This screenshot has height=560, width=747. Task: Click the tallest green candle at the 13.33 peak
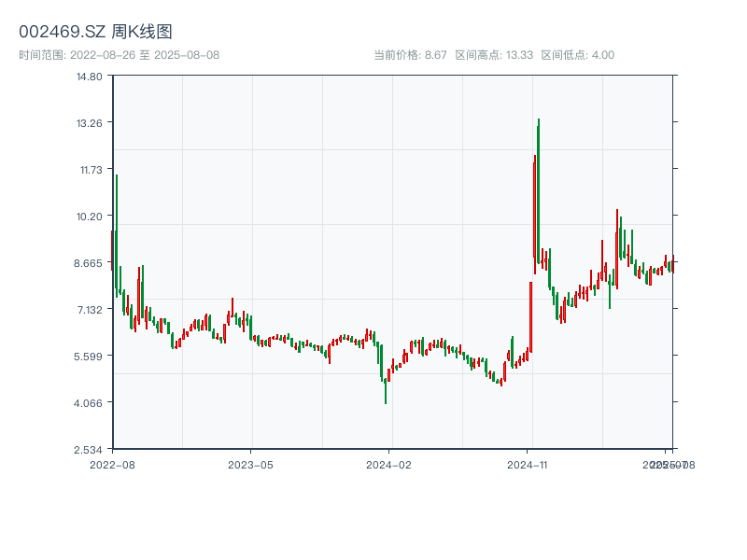pyautogui.click(x=539, y=191)
